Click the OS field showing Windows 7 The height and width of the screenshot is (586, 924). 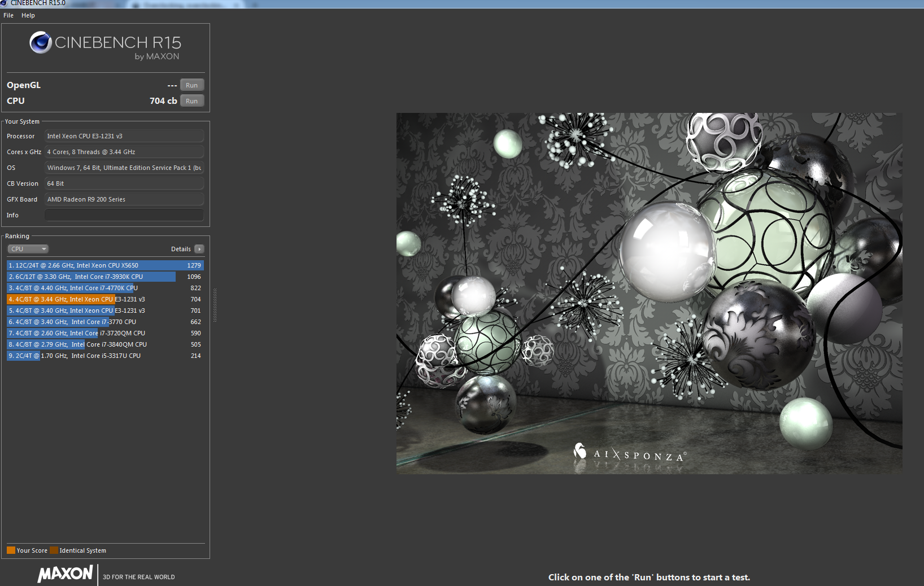pos(124,168)
